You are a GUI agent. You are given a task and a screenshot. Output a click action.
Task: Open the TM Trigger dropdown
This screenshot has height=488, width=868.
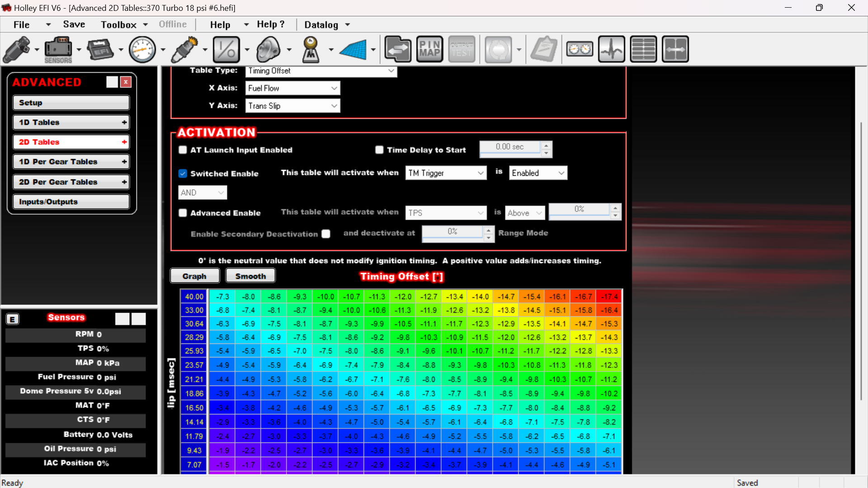click(446, 173)
